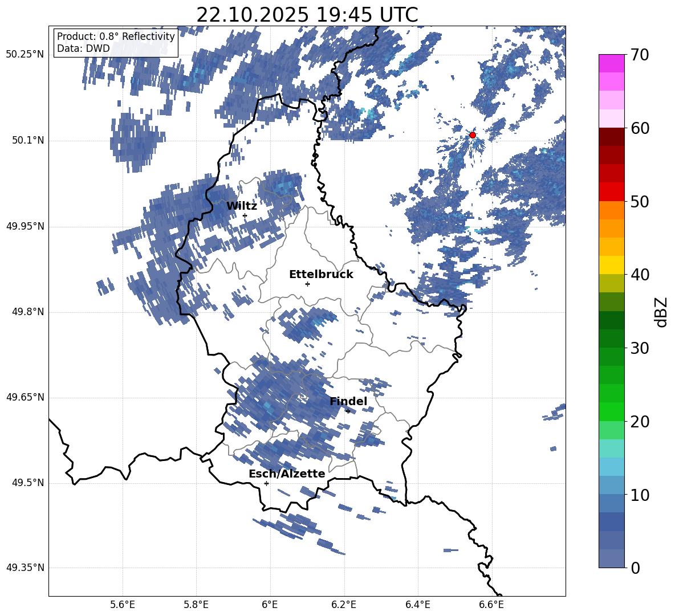Click the 0 label on the colorbar

point(635,568)
